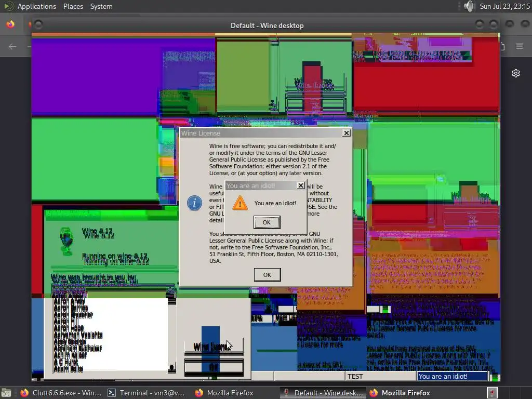The width and height of the screenshot is (532, 399).
Task: Click OK in the 'You are an idiot!' box
Action: click(x=267, y=222)
